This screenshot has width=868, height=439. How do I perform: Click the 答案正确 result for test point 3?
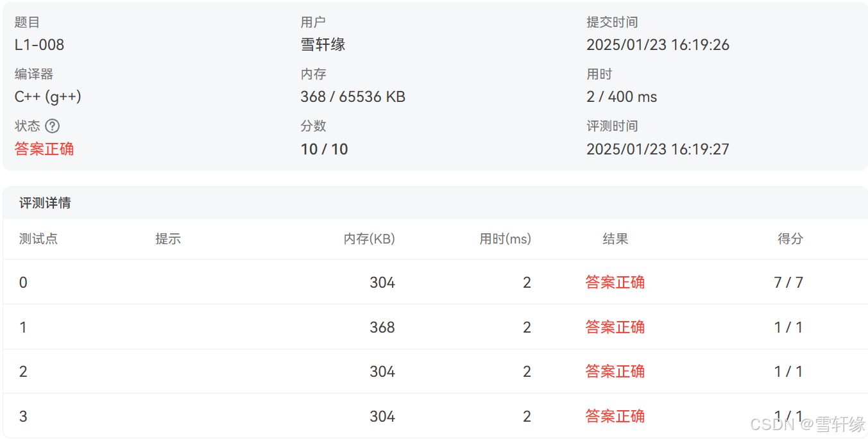click(x=615, y=415)
